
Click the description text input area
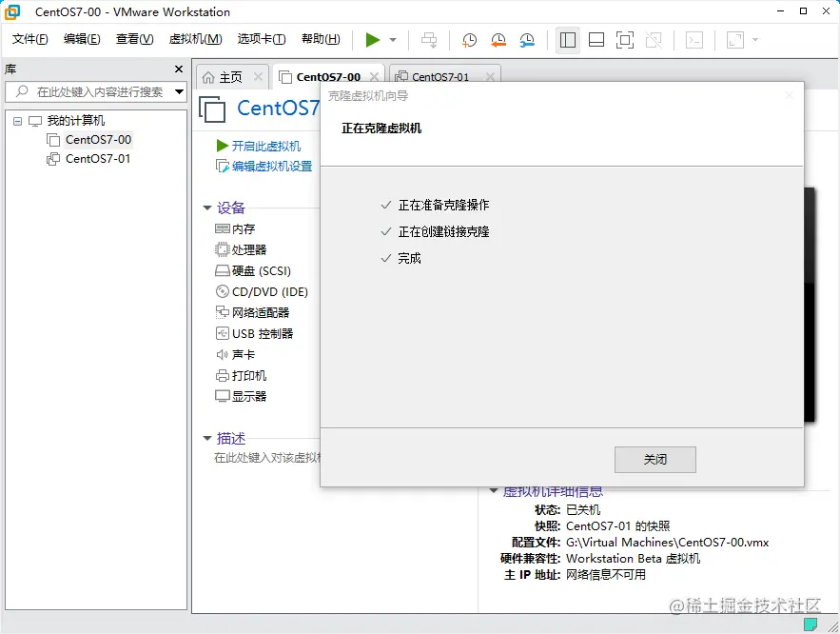(x=266, y=458)
